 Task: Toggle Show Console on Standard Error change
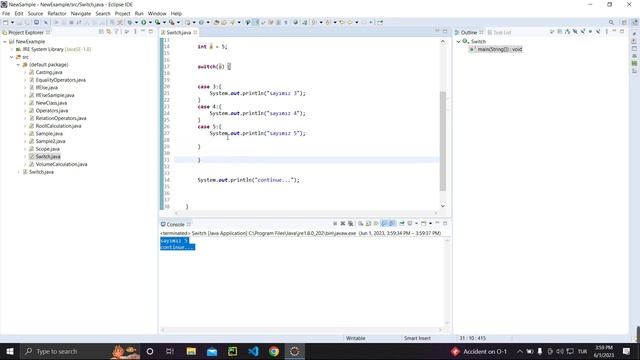pos(392,223)
